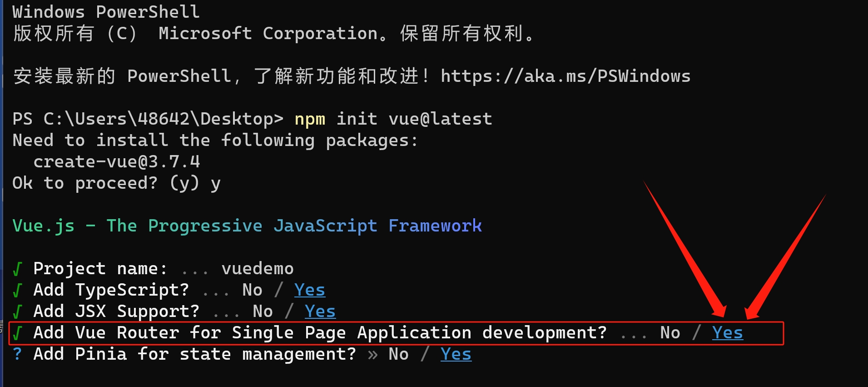
Task: Click the checkmark beside Add JSX Support
Action: (17, 312)
